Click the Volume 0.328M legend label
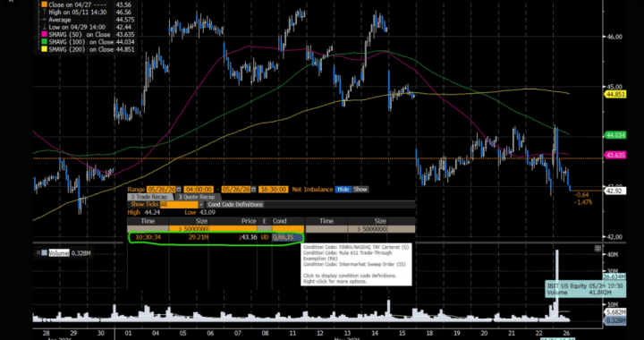The width and height of the screenshot is (644, 340). click(x=70, y=253)
